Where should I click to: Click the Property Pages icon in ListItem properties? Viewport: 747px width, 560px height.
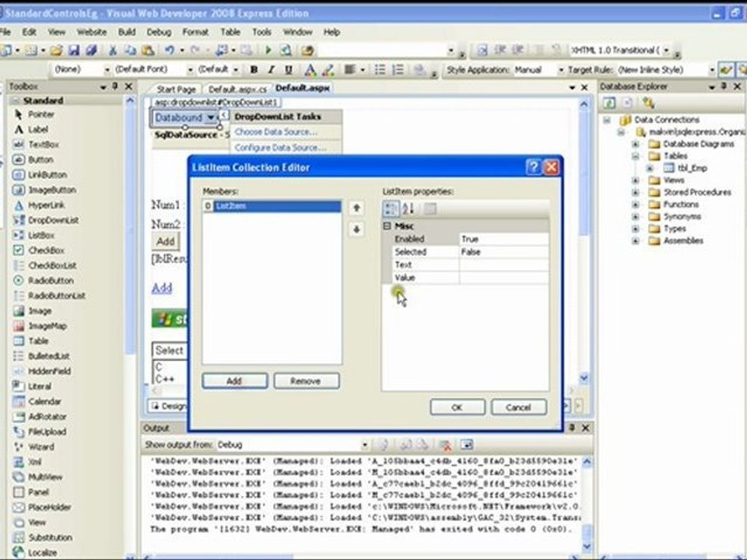click(x=430, y=208)
